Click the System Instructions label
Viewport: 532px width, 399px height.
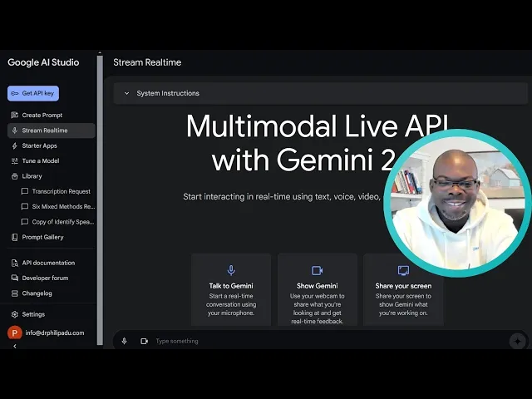(x=168, y=93)
